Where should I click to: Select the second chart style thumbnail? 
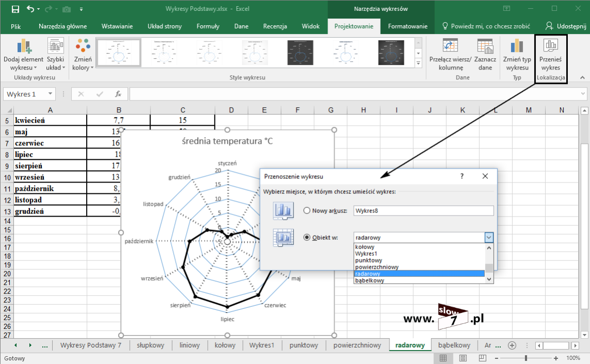(x=164, y=53)
